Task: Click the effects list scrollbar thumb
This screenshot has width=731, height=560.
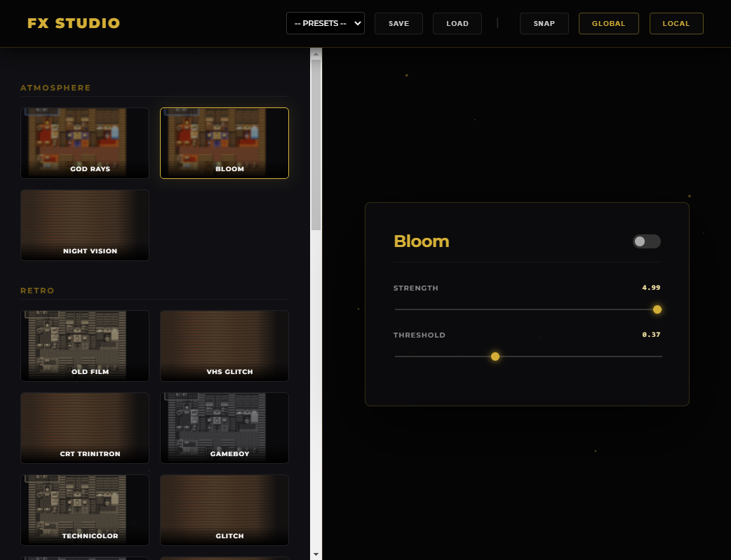Action: (x=316, y=145)
